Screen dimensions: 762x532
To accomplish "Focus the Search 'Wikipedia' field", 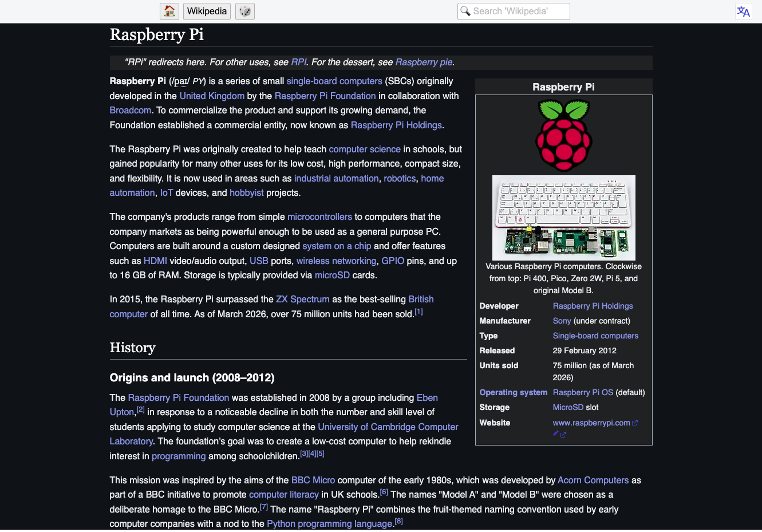I will [514, 11].
